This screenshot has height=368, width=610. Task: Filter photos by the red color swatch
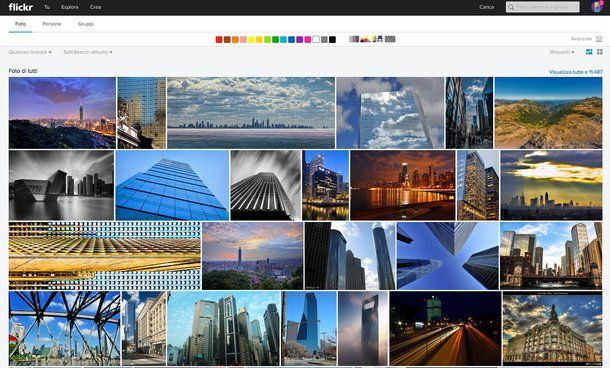tap(219, 39)
